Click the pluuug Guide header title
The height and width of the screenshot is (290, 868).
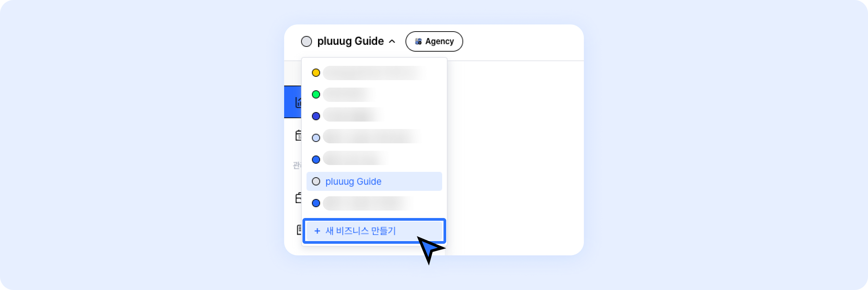pos(350,41)
